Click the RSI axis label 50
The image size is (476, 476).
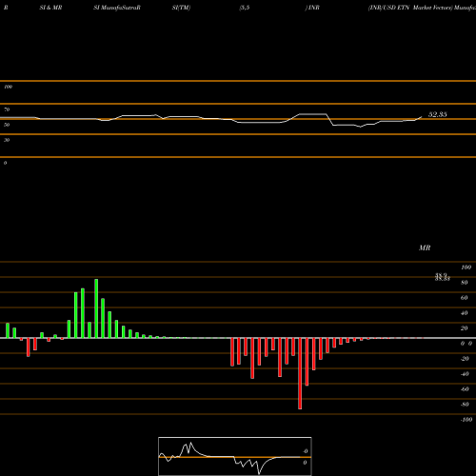(x=7, y=125)
